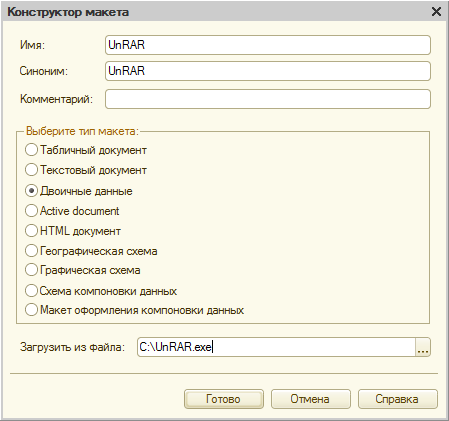
Task: Click the Конструктор макета title text
Action: click(x=68, y=12)
